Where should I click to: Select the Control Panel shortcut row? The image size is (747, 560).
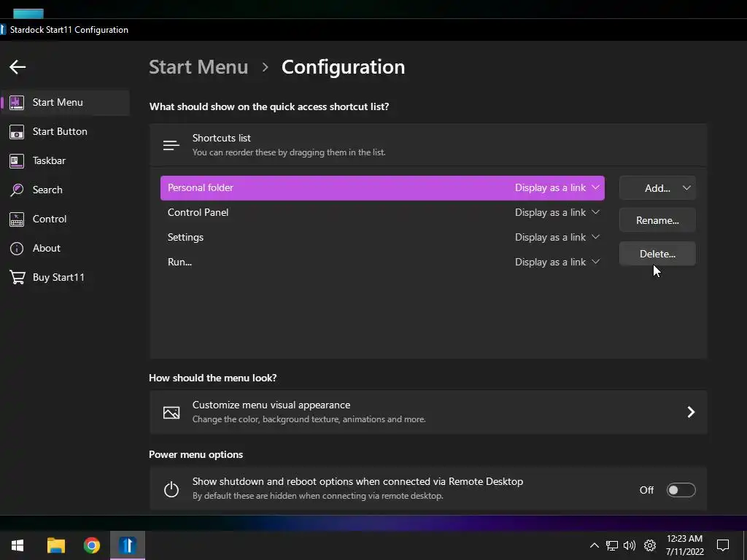click(382, 212)
